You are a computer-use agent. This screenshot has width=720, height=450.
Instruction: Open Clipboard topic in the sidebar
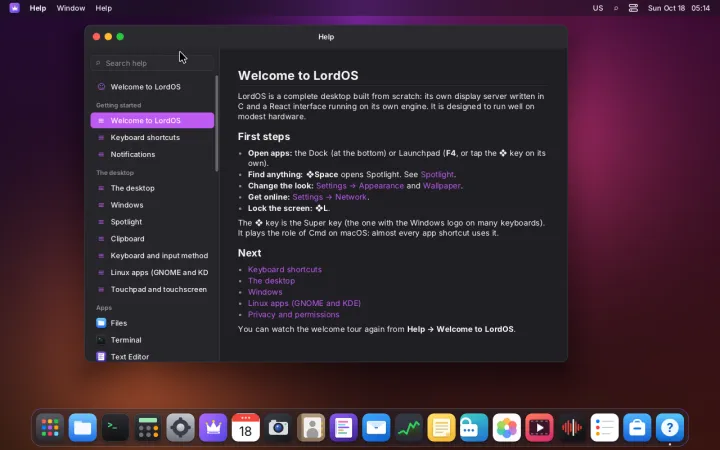point(152,239)
